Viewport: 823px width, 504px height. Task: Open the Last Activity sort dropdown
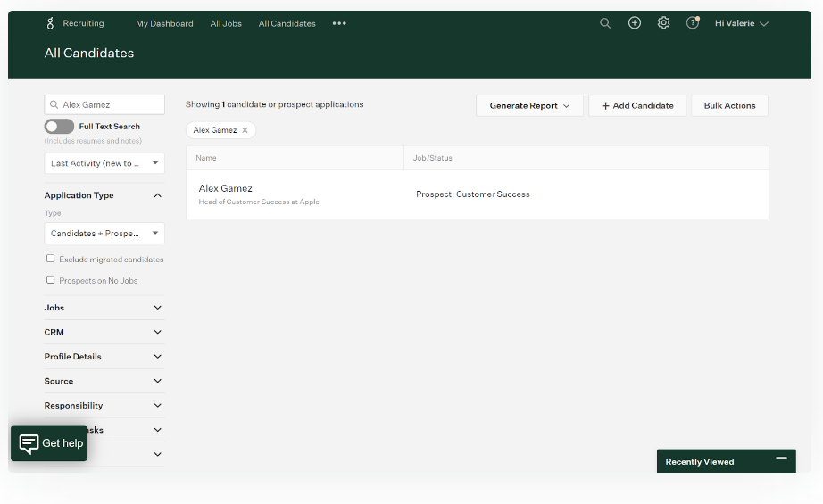(x=104, y=163)
